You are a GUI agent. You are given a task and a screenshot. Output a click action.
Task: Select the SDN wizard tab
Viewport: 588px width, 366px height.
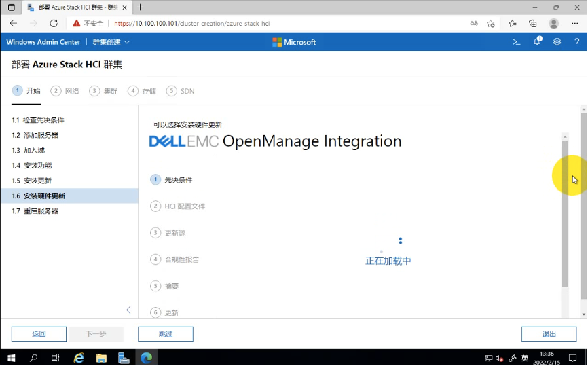[x=181, y=91]
